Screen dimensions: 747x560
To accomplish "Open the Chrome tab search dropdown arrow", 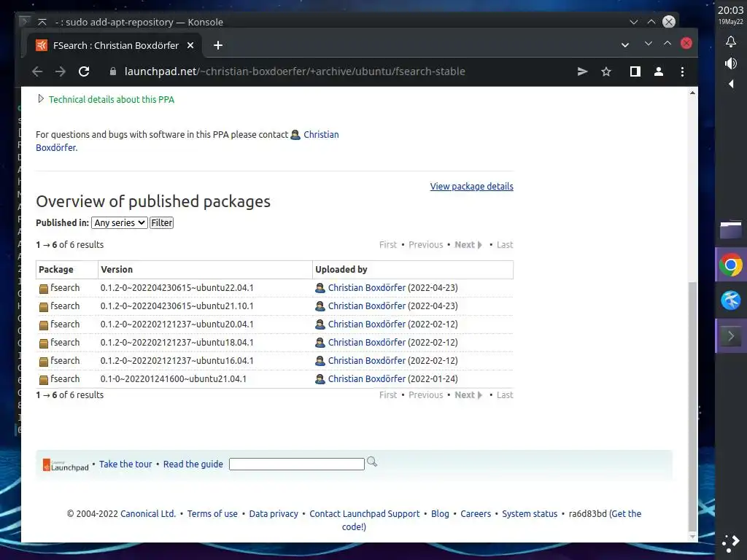I will coord(625,45).
